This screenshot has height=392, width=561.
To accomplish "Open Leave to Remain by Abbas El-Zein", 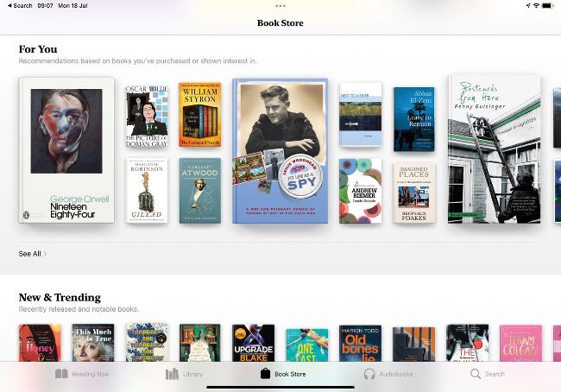I will 413,118.
